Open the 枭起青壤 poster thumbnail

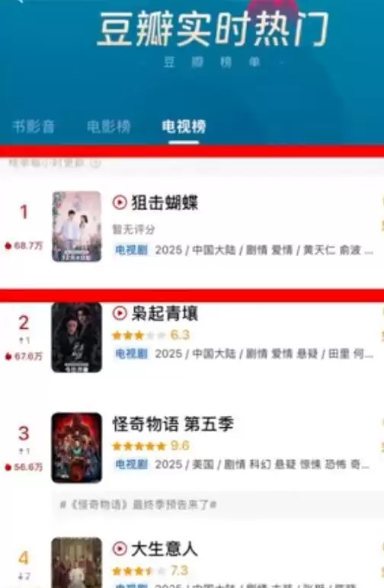pos(76,337)
